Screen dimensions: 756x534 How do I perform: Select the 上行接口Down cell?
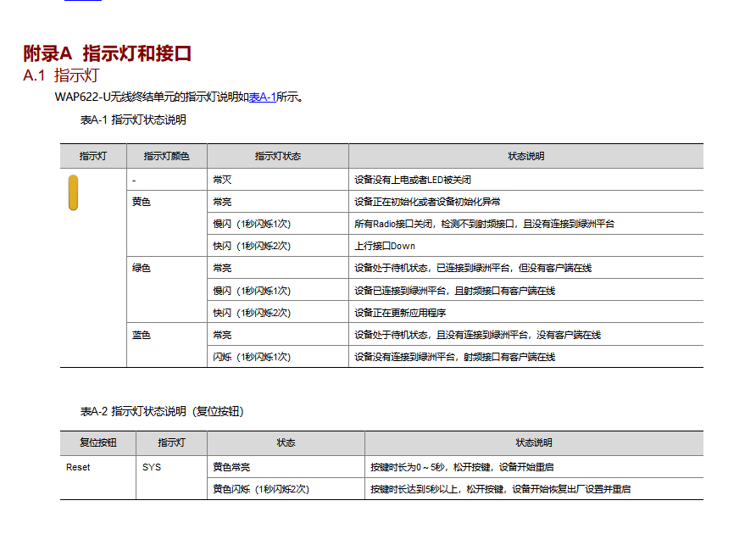coord(526,246)
